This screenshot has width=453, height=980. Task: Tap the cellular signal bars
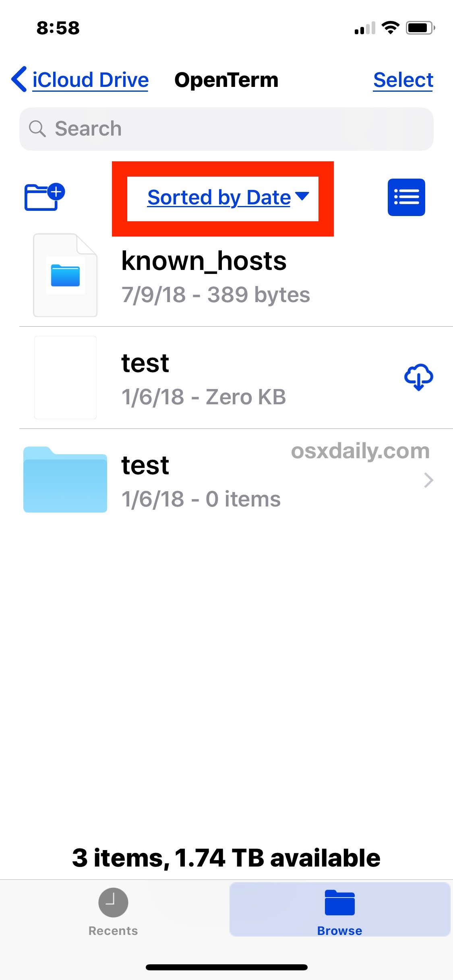(364, 27)
